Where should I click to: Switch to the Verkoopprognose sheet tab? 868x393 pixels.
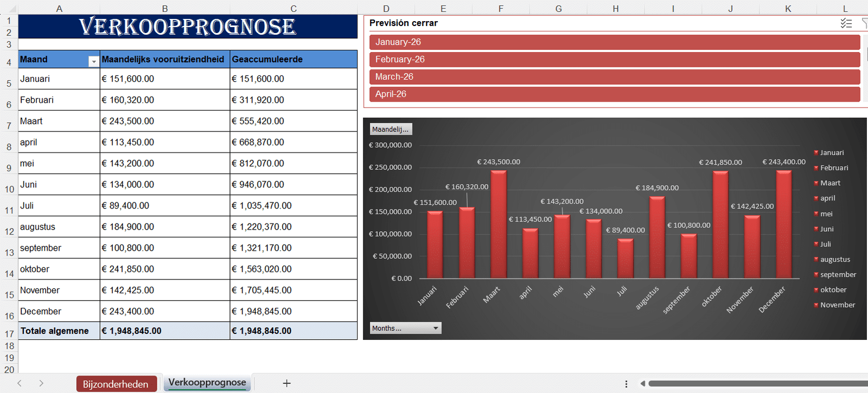(x=207, y=383)
